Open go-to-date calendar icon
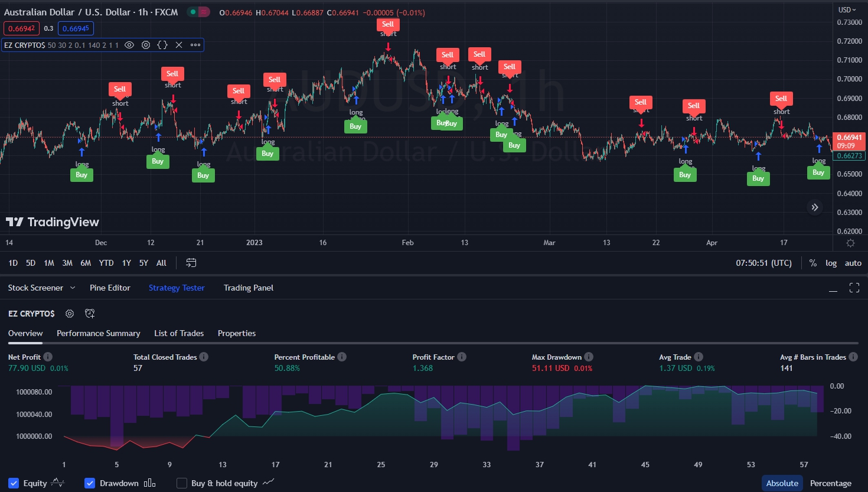Viewport: 868px width, 492px height. pos(191,263)
